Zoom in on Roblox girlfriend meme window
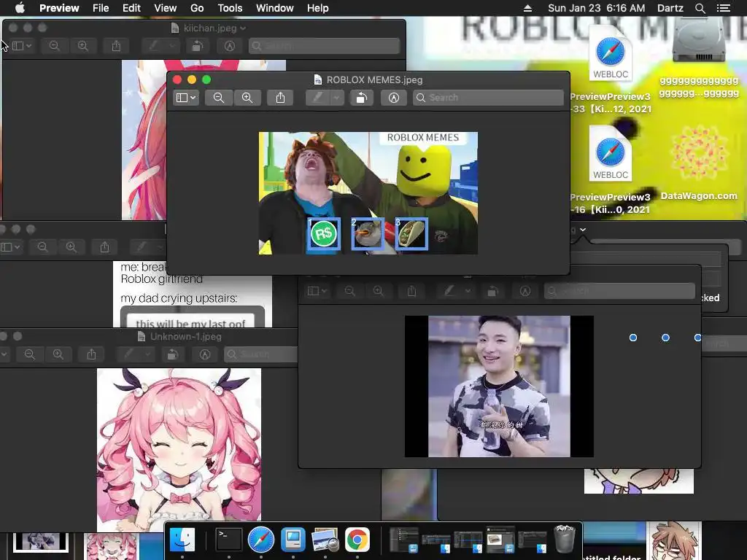The height and width of the screenshot is (560, 747). click(71, 247)
